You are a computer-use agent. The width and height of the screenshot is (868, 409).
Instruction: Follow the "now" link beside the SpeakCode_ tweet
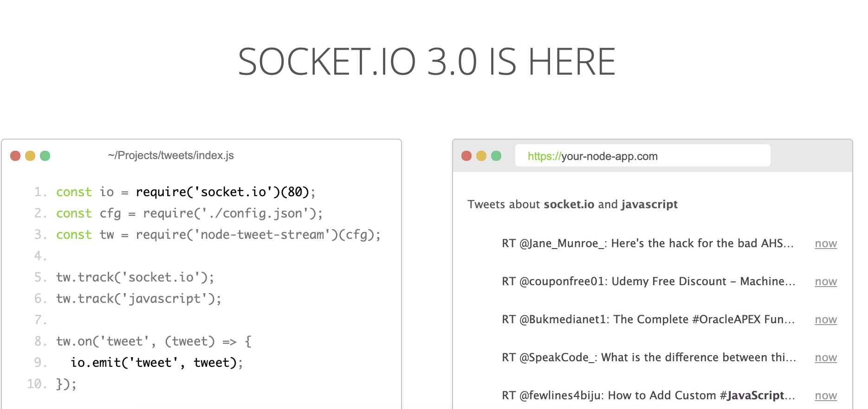coord(826,358)
